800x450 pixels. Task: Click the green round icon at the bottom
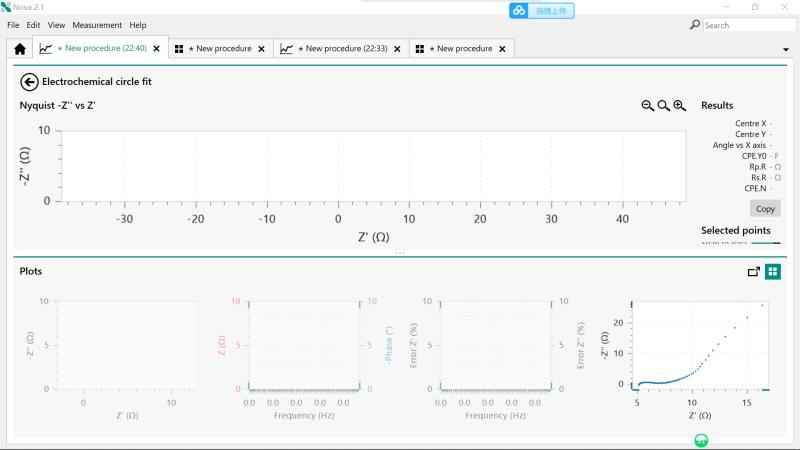click(702, 440)
